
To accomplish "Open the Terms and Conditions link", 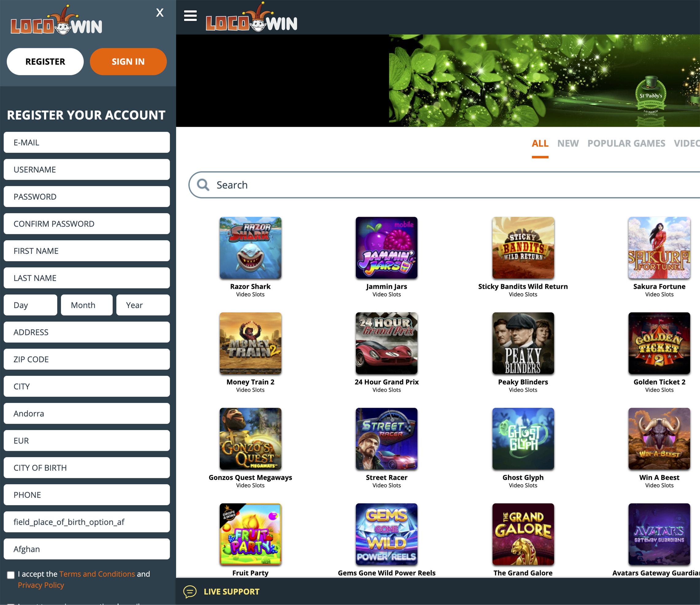I will point(97,574).
